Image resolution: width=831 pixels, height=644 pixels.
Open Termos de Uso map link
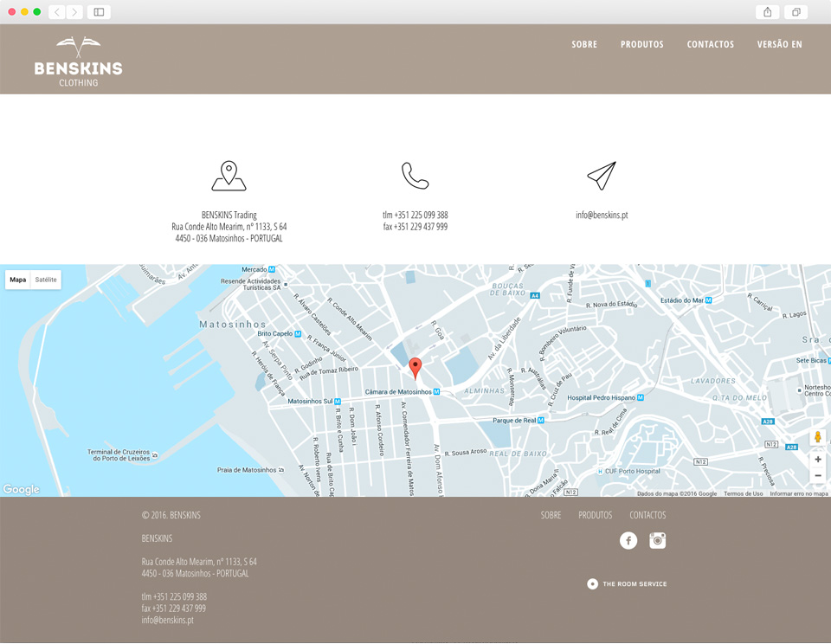(743, 493)
